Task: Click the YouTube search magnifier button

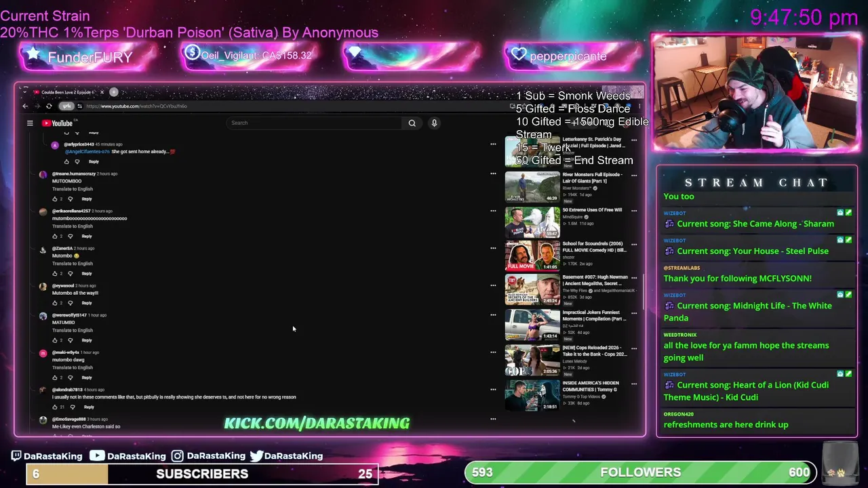Action: coord(412,123)
